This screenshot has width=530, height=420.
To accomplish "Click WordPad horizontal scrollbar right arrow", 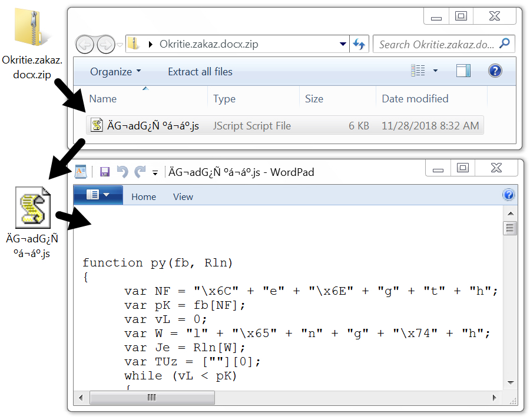I will [x=494, y=398].
